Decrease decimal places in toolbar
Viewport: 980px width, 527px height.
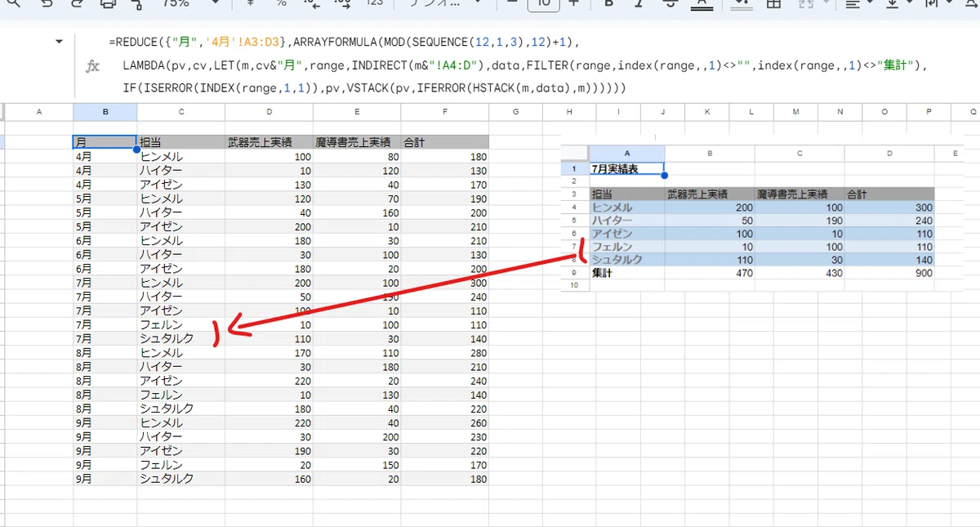311,4
